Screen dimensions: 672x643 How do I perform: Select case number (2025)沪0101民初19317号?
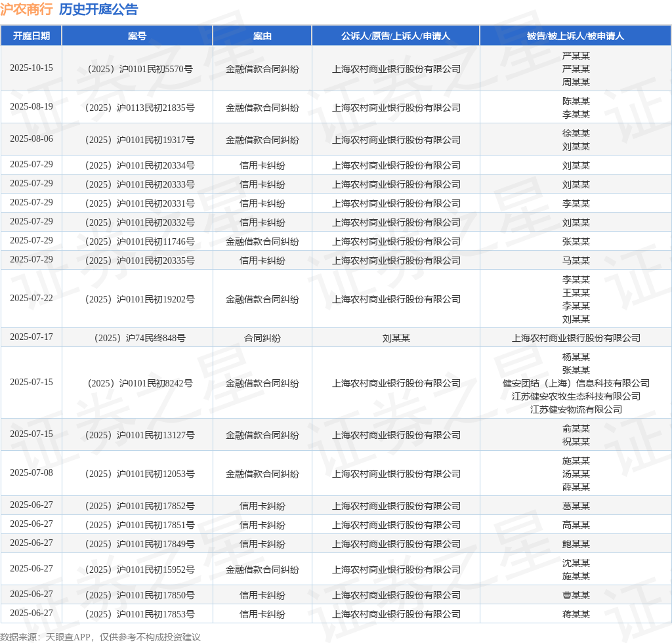click(140, 140)
